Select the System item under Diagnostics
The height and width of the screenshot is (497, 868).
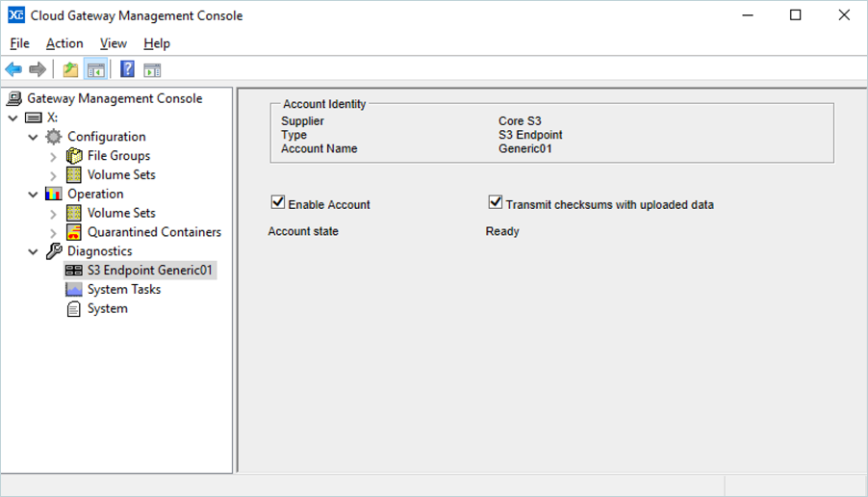107,309
